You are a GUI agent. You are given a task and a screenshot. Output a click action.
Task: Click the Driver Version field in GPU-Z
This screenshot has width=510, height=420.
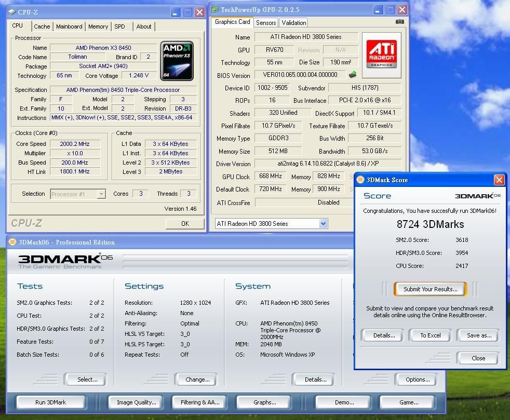(328, 163)
